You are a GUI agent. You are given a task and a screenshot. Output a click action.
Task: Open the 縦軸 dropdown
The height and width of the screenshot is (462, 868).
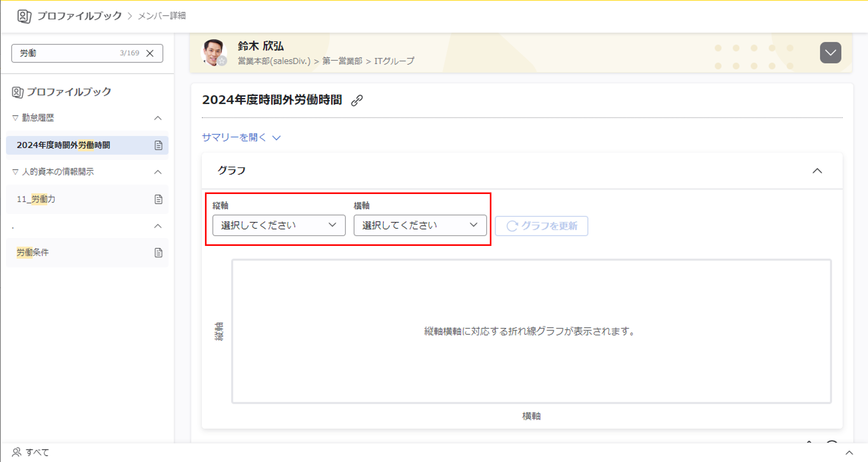point(279,225)
